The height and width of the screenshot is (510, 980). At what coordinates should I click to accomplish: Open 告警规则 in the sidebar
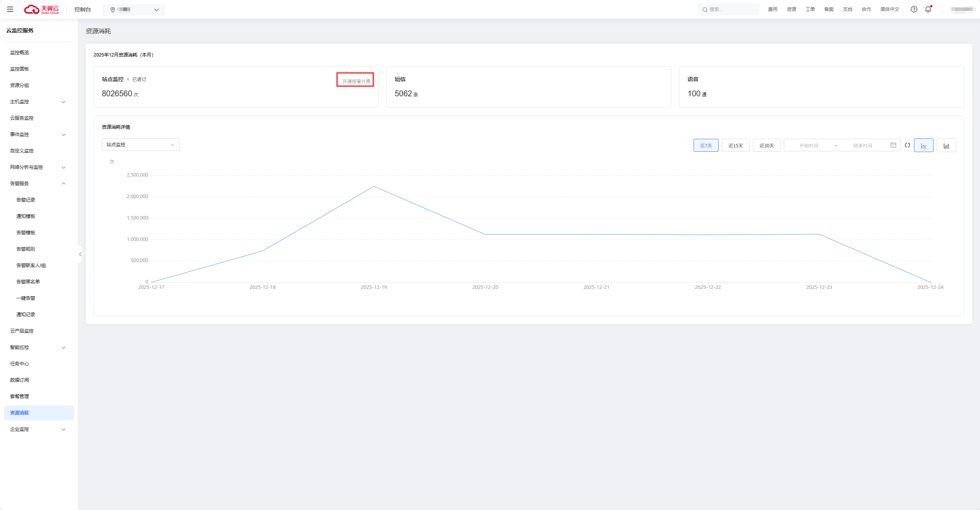pos(26,249)
